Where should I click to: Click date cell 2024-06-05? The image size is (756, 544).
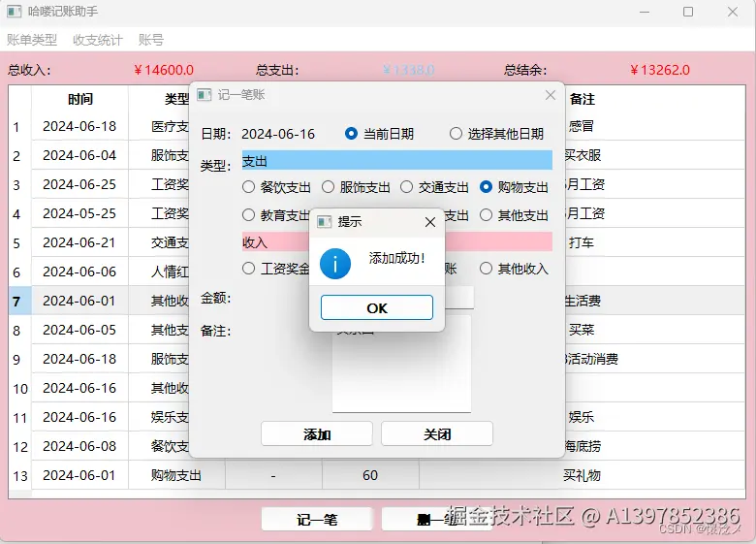pos(80,330)
